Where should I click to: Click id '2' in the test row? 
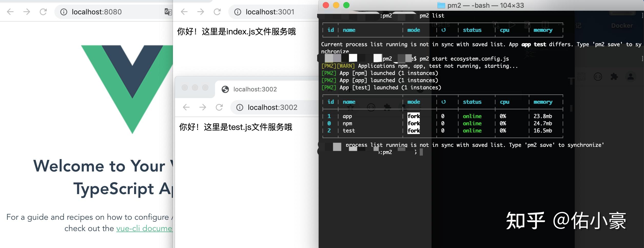point(329,131)
